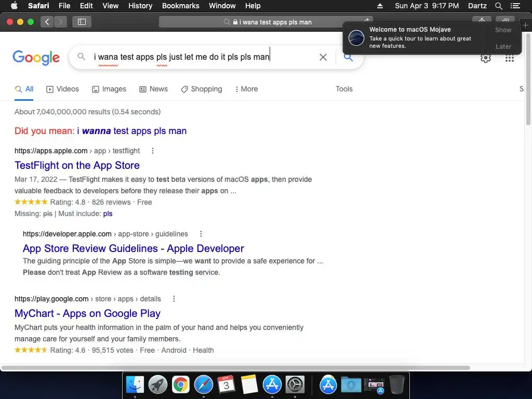532x399 pixels.
Task: Open the Applications stack in the Dock
Action: pos(328,385)
